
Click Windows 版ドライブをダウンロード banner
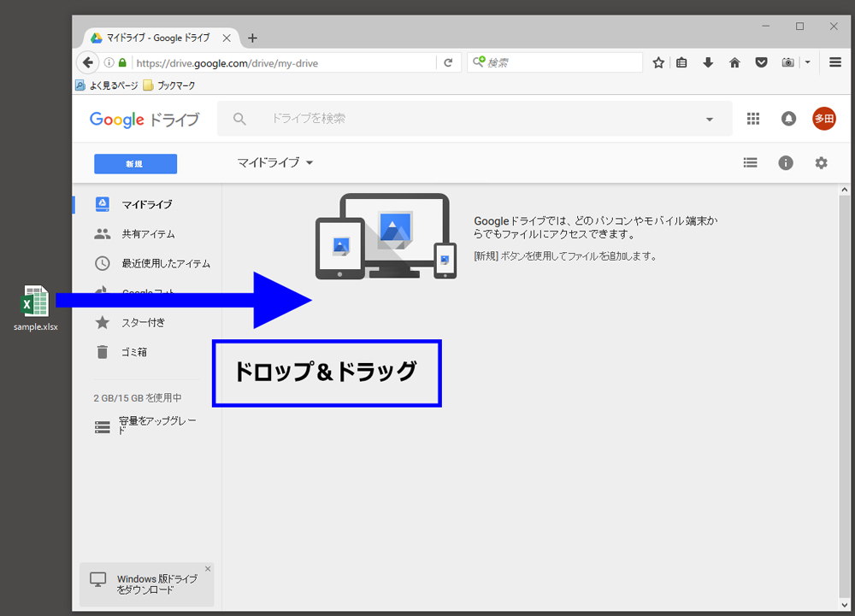click(x=145, y=584)
